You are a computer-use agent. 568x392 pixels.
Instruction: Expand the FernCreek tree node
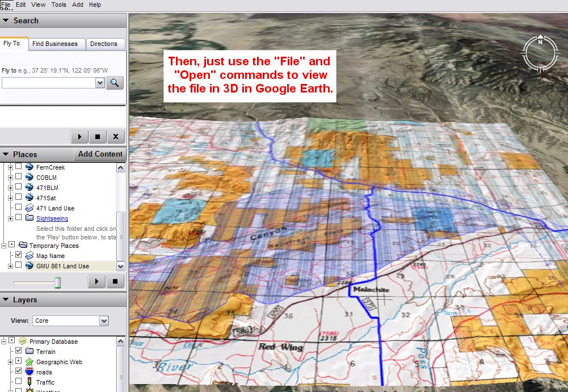[x=10, y=167]
